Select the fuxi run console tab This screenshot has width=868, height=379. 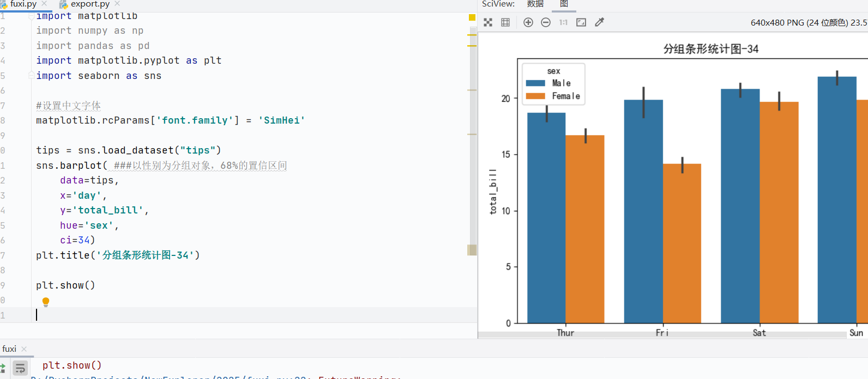click(x=9, y=349)
